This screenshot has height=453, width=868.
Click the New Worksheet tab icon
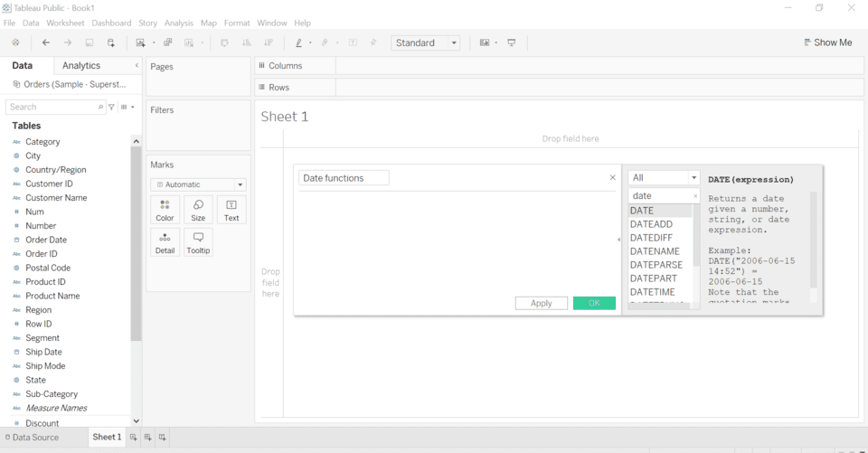coord(134,437)
